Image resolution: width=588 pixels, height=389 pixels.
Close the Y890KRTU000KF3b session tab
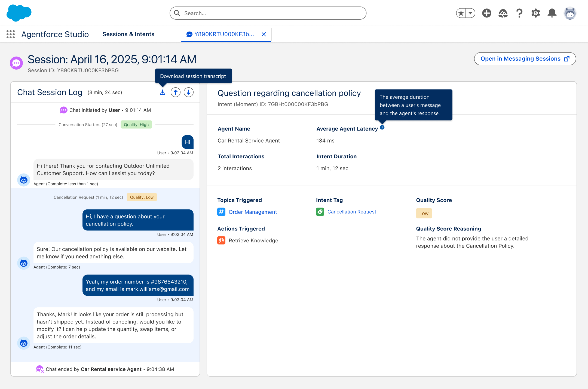tap(264, 34)
